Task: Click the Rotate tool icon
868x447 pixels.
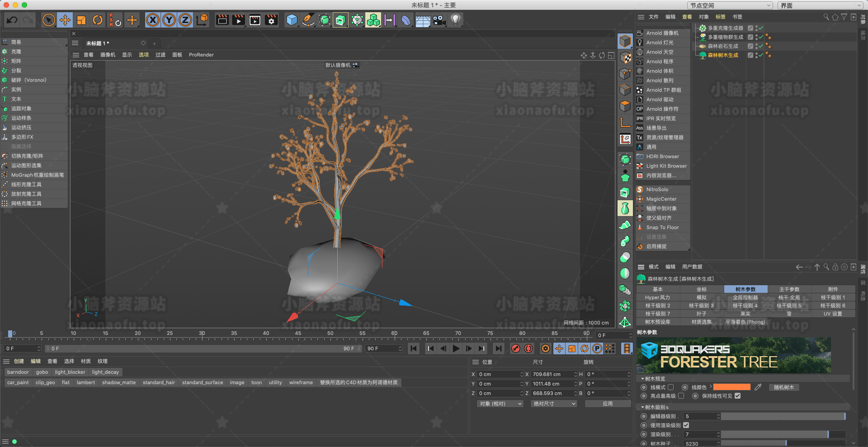Action: 98,20
